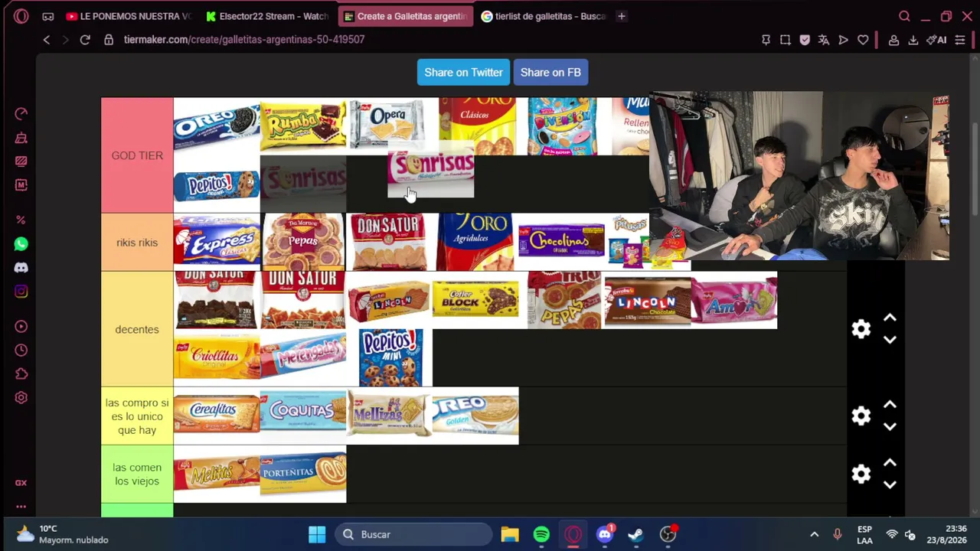Open settings gear for 'las compro si es lo unico que hay' tier
980x551 pixels.
pos(861,416)
